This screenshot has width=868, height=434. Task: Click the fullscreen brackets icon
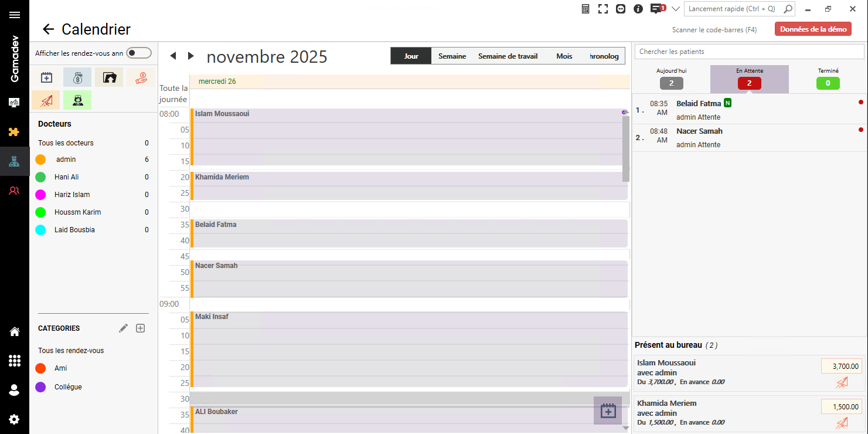tap(603, 9)
